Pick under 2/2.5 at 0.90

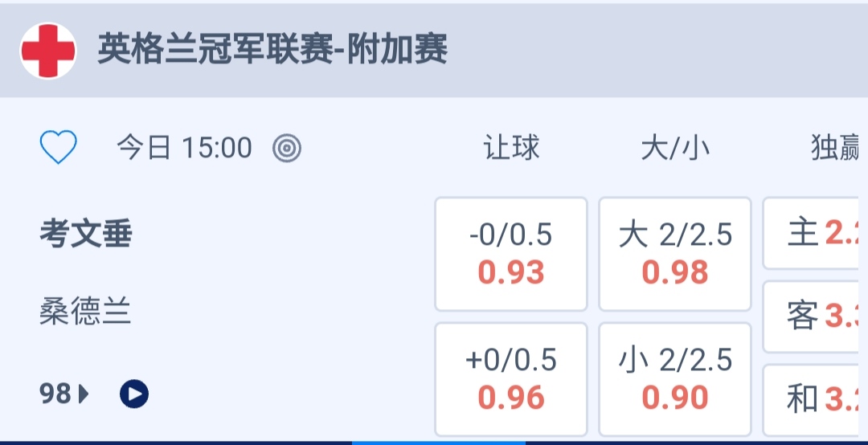click(x=675, y=379)
